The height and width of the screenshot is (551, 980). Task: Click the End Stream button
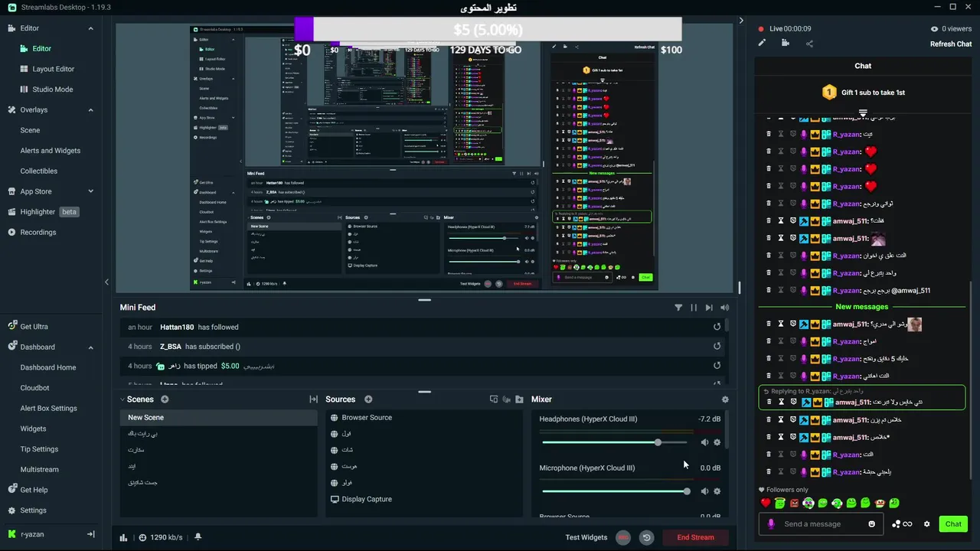695,537
